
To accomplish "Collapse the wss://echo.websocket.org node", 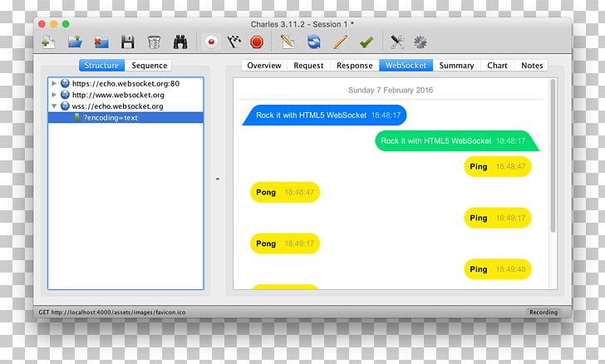I will tap(54, 106).
